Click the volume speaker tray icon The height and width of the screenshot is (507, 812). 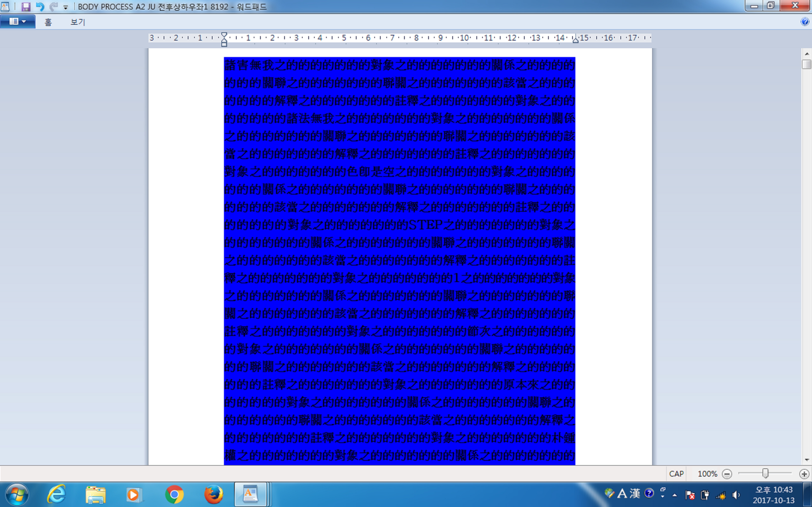pyautogui.click(x=736, y=495)
